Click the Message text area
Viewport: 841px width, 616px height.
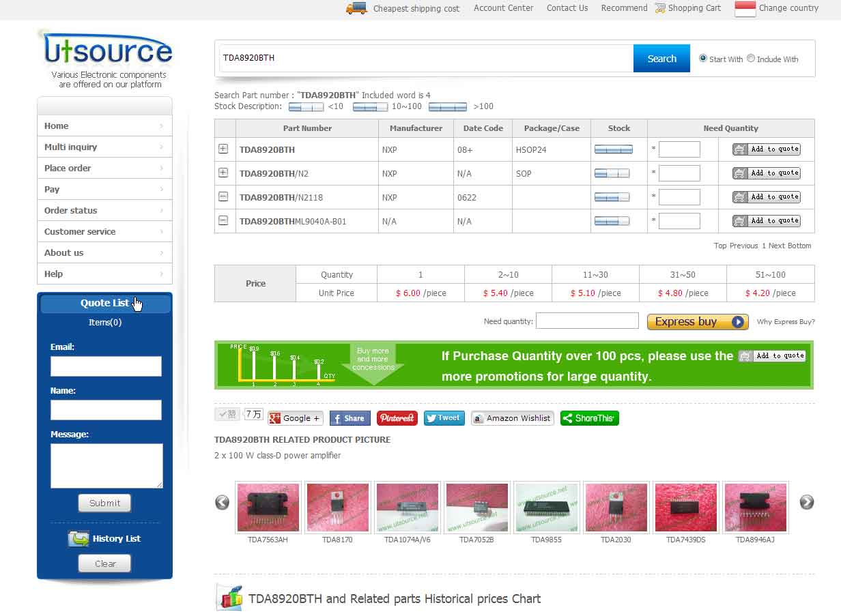click(106, 466)
